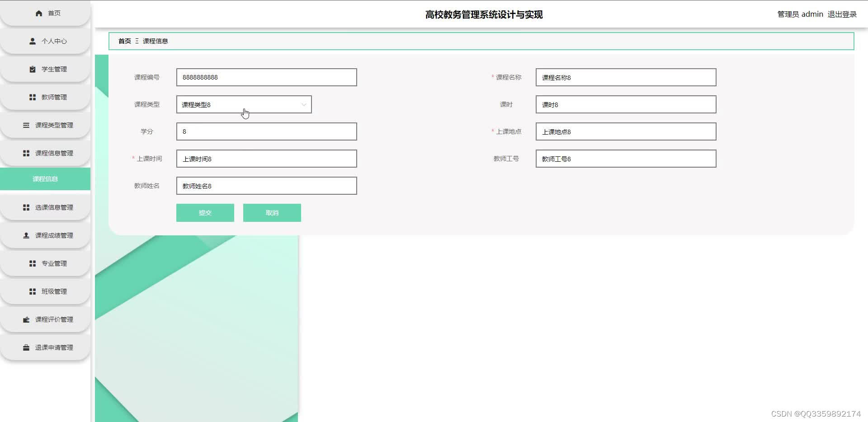Focus the 课时 input field
The image size is (868, 422).
626,104
